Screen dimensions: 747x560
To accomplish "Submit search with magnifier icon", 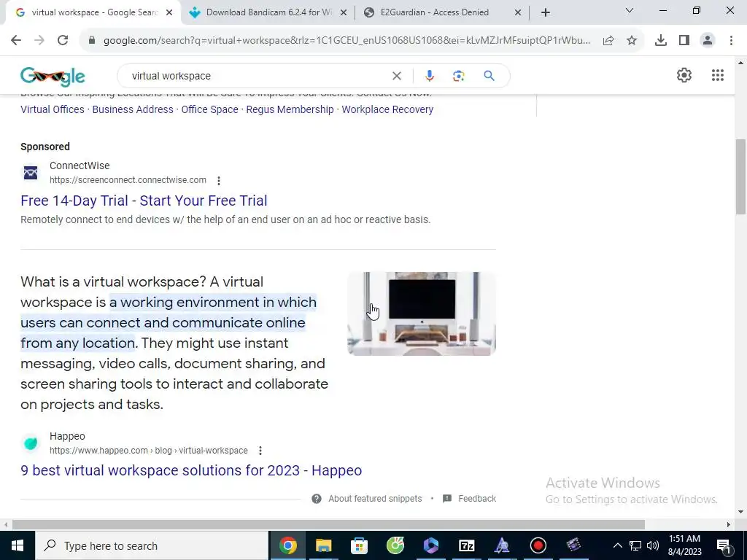I will [x=489, y=76].
